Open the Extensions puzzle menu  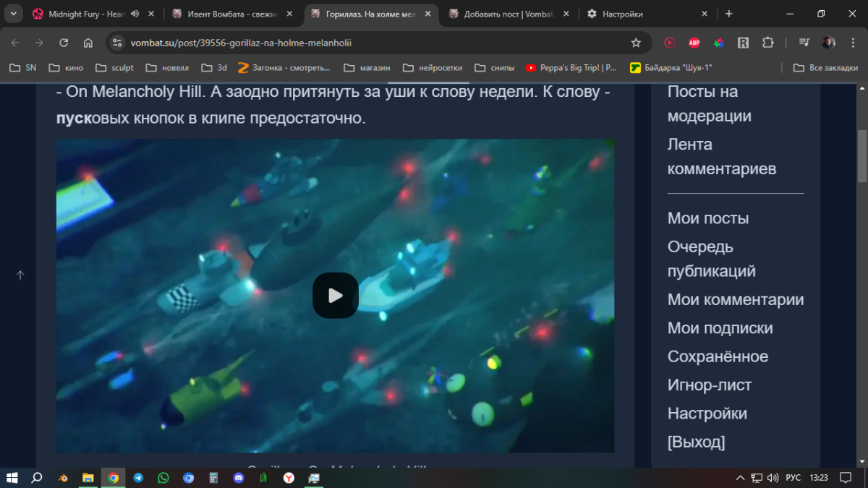(768, 43)
